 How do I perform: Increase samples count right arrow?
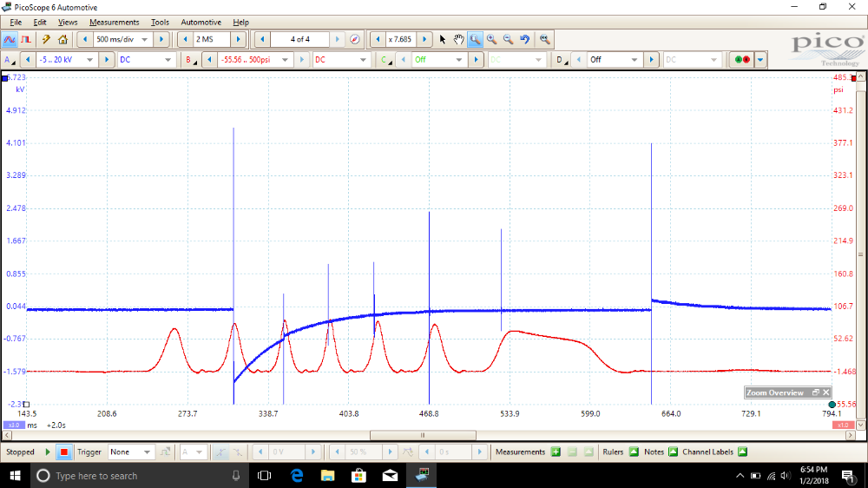pyautogui.click(x=239, y=39)
